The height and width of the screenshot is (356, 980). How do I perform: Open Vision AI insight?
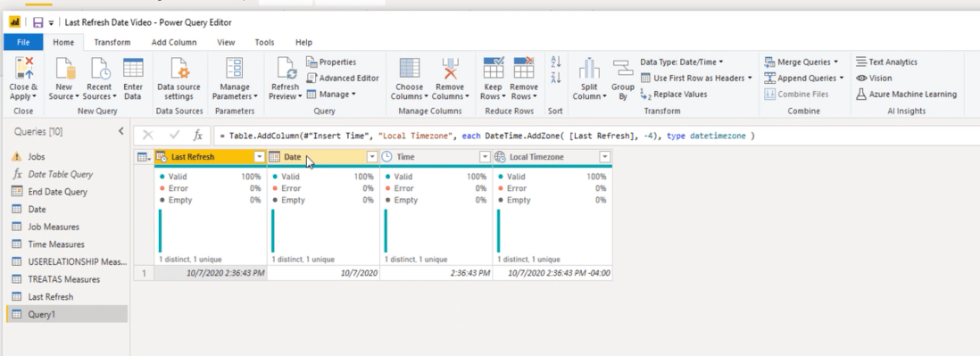874,79
